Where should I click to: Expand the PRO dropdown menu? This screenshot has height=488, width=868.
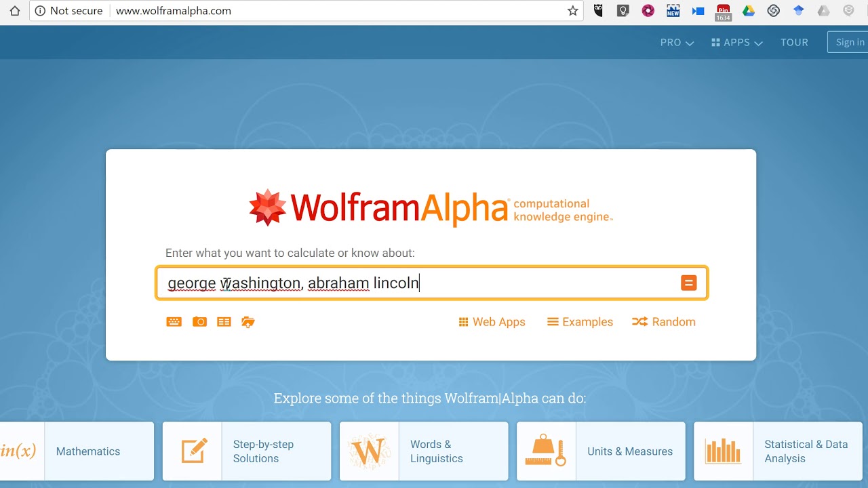click(x=677, y=42)
